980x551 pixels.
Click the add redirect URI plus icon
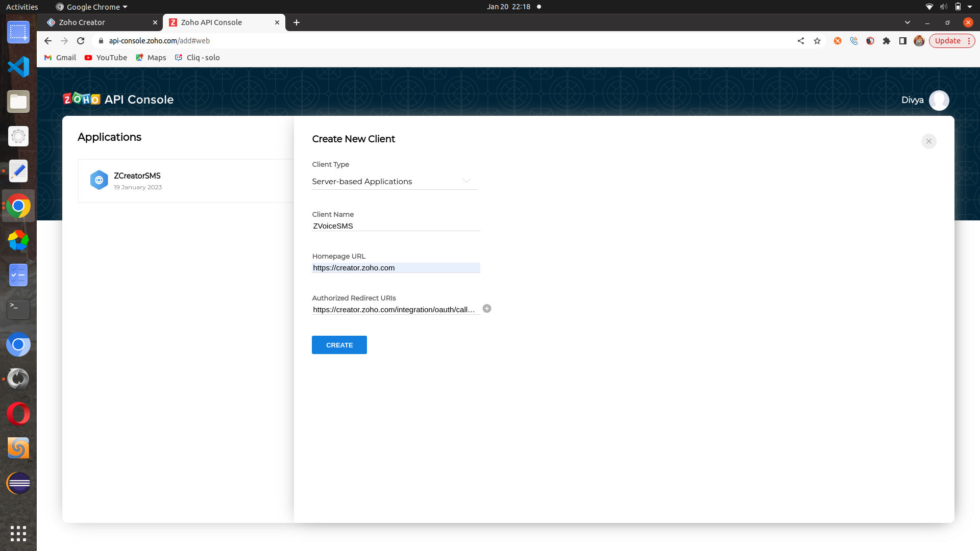pyautogui.click(x=487, y=309)
